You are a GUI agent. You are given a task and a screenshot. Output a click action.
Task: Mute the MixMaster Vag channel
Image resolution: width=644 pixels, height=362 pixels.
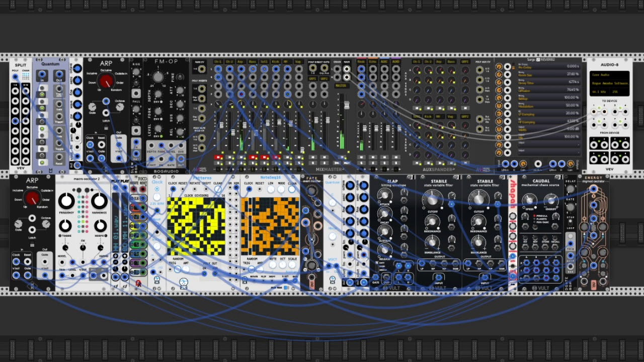pyautogui.click(x=299, y=157)
